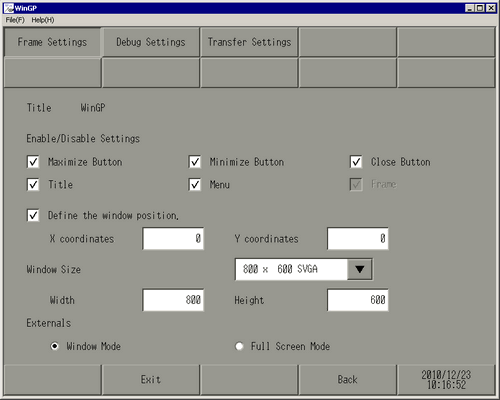Screen dimensions: 500x400
Task: Switch to Debug Settings tab
Action: (x=151, y=42)
